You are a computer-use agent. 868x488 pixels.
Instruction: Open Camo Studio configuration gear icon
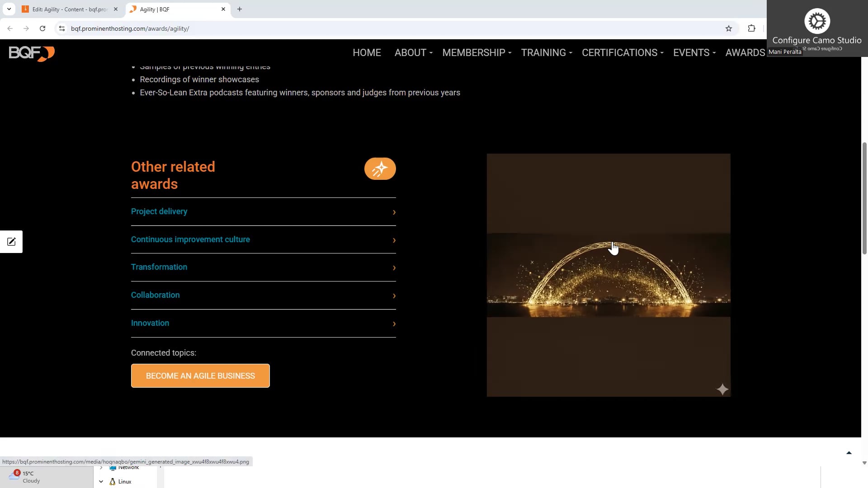(x=816, y=21)
